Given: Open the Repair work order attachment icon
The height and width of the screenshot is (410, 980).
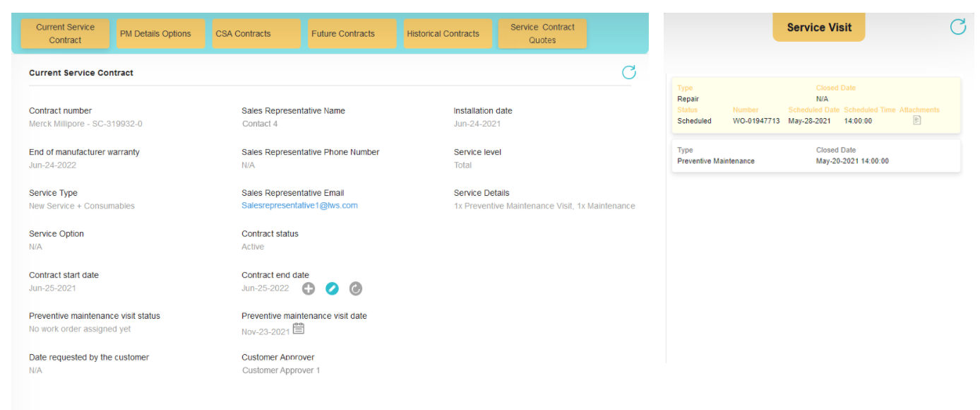Looking at the screenshot, I should (x=917, y=120).
